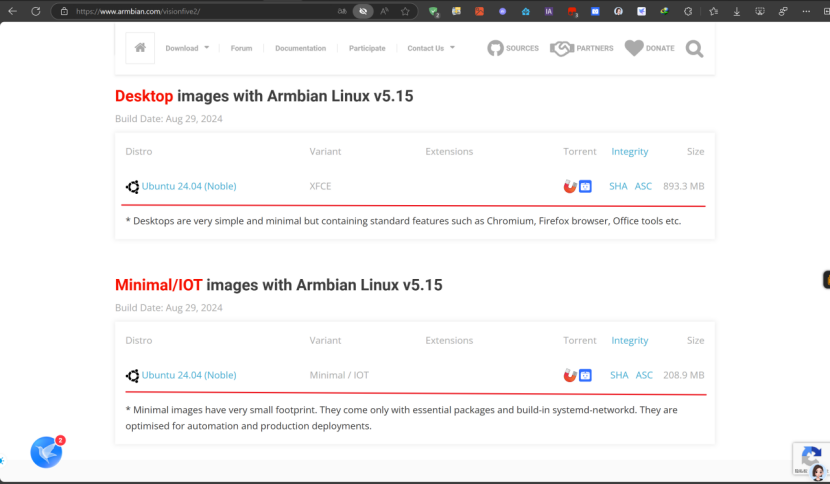Click the GitHub Sources icon
The image size is (830, 484).
495,48
